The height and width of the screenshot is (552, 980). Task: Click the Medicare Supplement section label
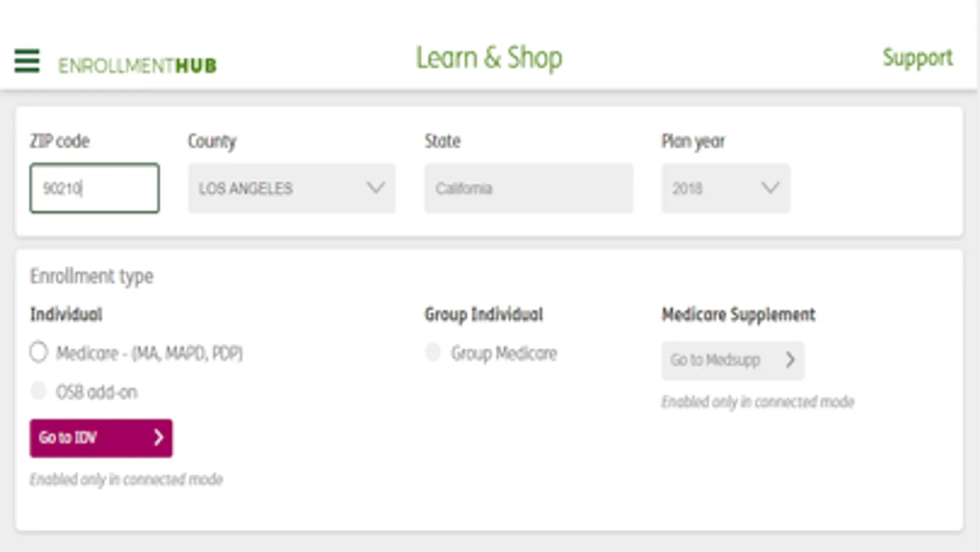coord(738,315)
